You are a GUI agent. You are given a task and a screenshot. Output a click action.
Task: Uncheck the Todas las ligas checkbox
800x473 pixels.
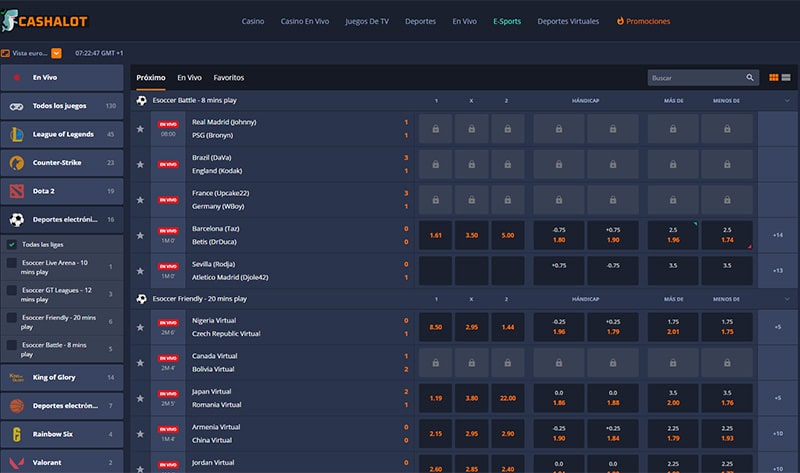(x=12, y=244)
